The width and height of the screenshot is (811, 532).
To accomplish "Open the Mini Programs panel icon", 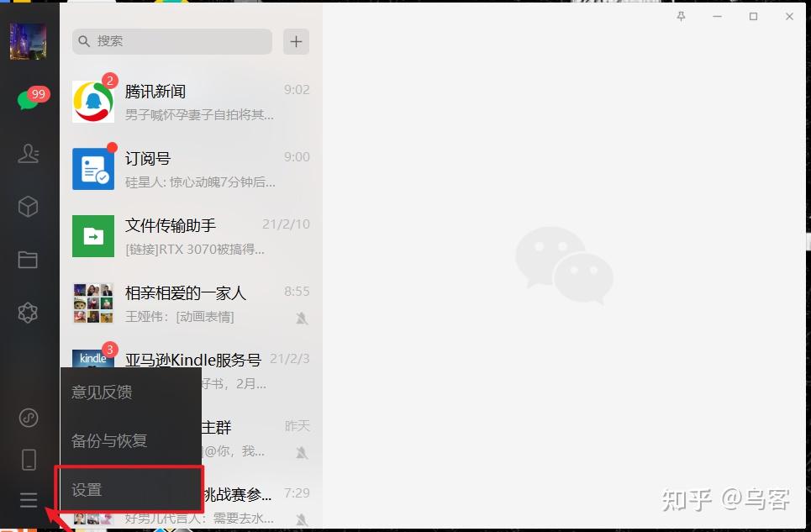I will click(28, 312).
